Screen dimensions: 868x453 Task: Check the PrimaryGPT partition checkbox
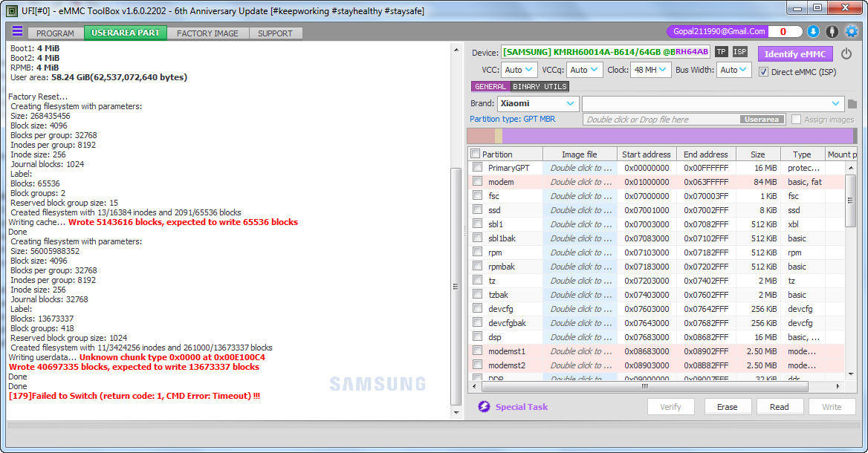[x=477, y=167]
